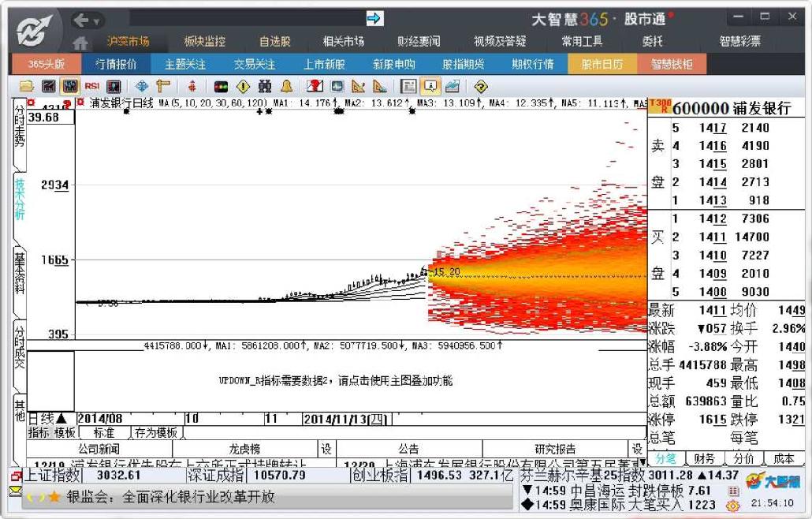Viewport: 812px width, 519px height.
Task: Click the 设 button next to 研究报告
Action: click(x=638, y=449)
